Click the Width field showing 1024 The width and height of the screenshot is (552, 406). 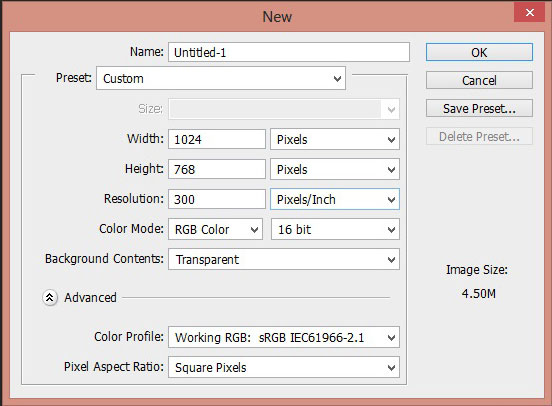[217, 139]
